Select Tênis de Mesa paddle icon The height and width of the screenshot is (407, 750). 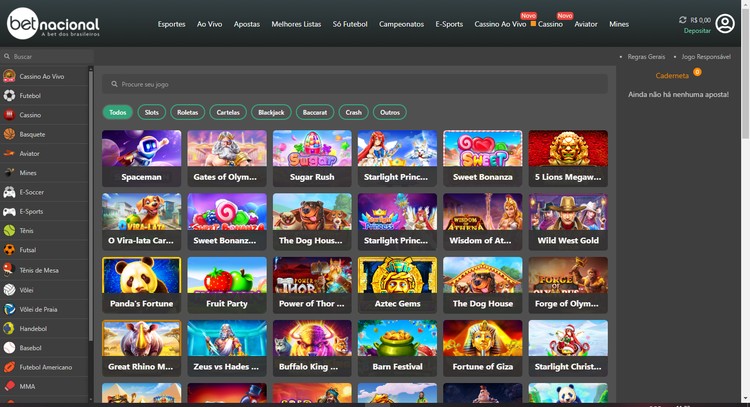coord(9,270)
